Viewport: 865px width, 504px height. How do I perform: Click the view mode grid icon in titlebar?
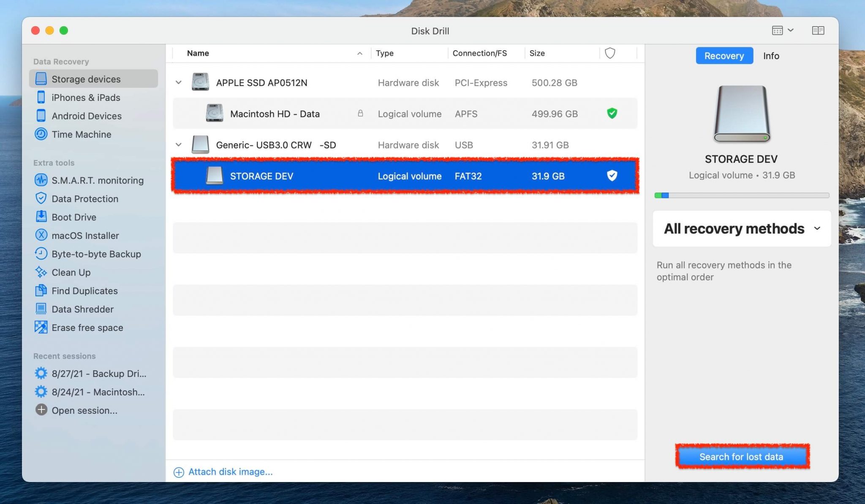pyautogui.click(x=777, y=30)
